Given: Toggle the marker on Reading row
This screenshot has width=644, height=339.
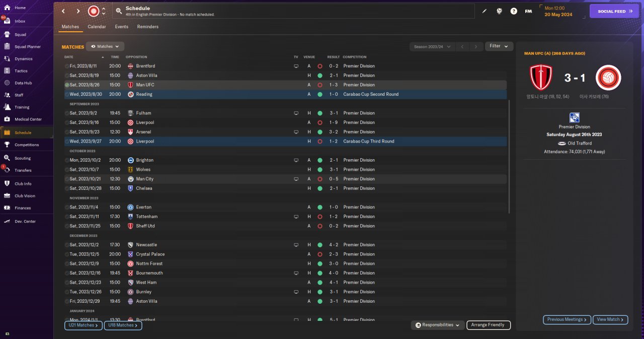Looking at the screenshot, I should (x=67, y=94).
